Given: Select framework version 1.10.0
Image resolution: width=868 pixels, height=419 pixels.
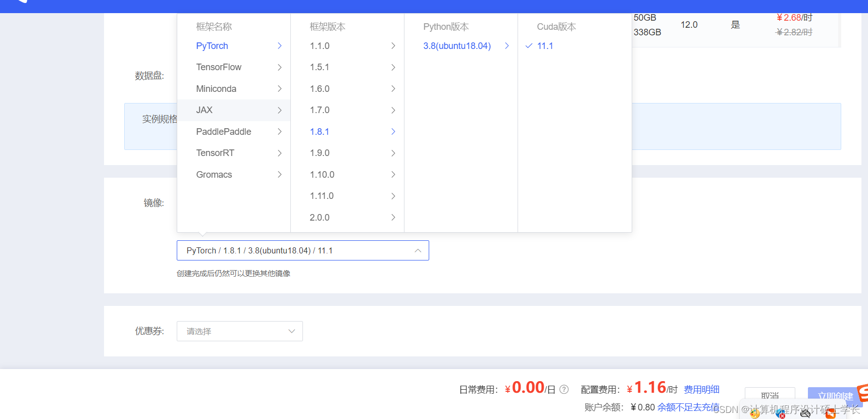Looking at the screenshot, I should (347, 175).
